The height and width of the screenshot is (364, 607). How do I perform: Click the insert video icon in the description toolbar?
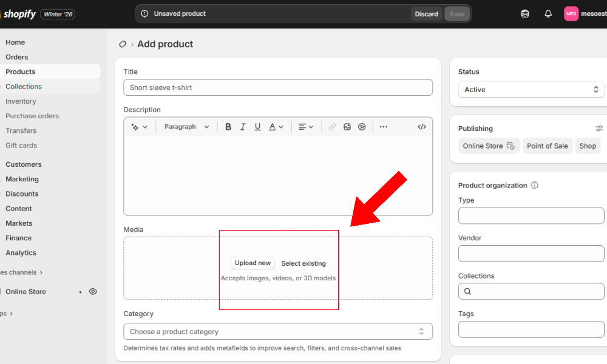(362, 127)
